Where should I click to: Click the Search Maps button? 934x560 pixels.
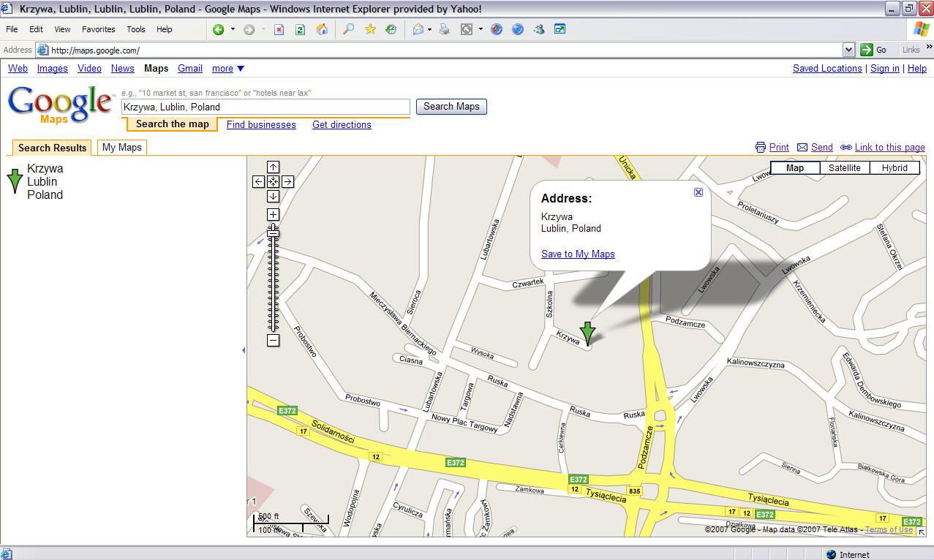(x=451, y=106)
